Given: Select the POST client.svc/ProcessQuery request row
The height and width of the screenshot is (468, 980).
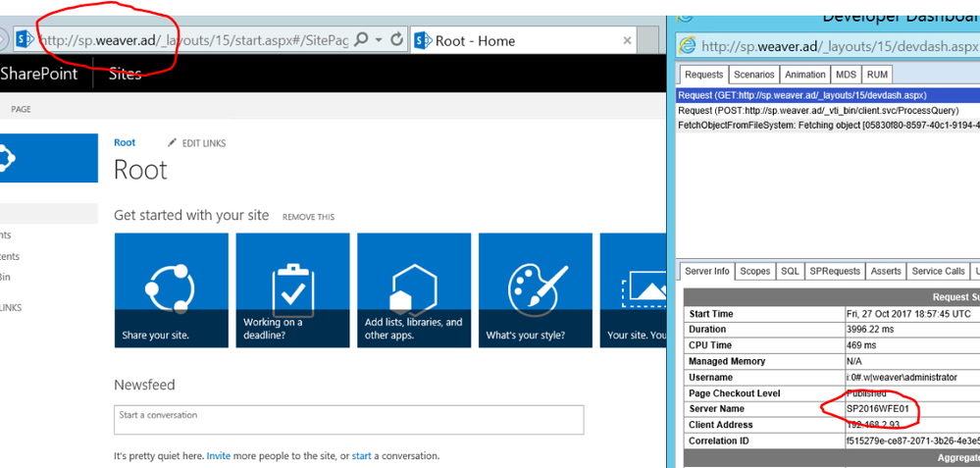Looking at the screenshot, I should (828, 111).
